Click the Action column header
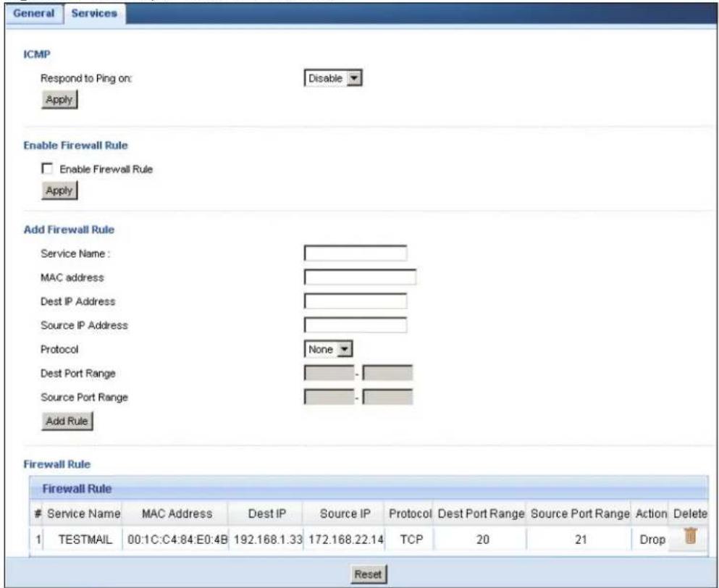The image size is (719, 588). pos(651,513)
